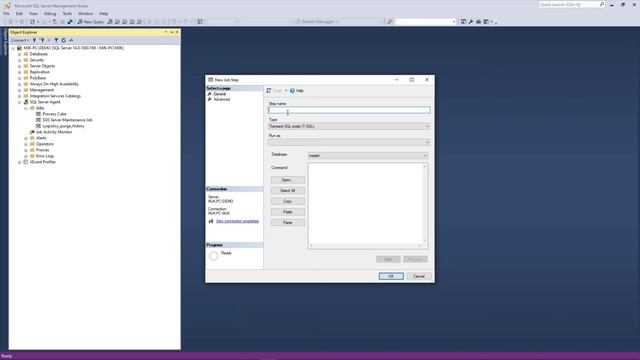This screenshot has width=640, height=360.
Task: Select the Process Cube job
Action: [x=54, y=114]
